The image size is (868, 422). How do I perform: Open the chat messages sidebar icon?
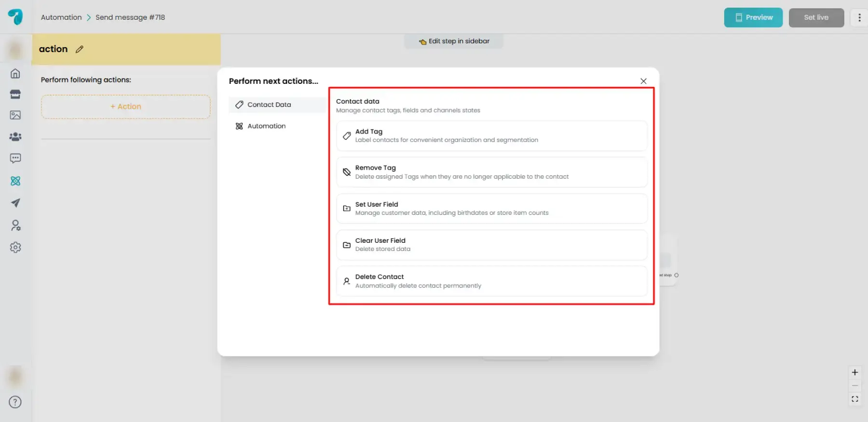click(x=15, y=158)
